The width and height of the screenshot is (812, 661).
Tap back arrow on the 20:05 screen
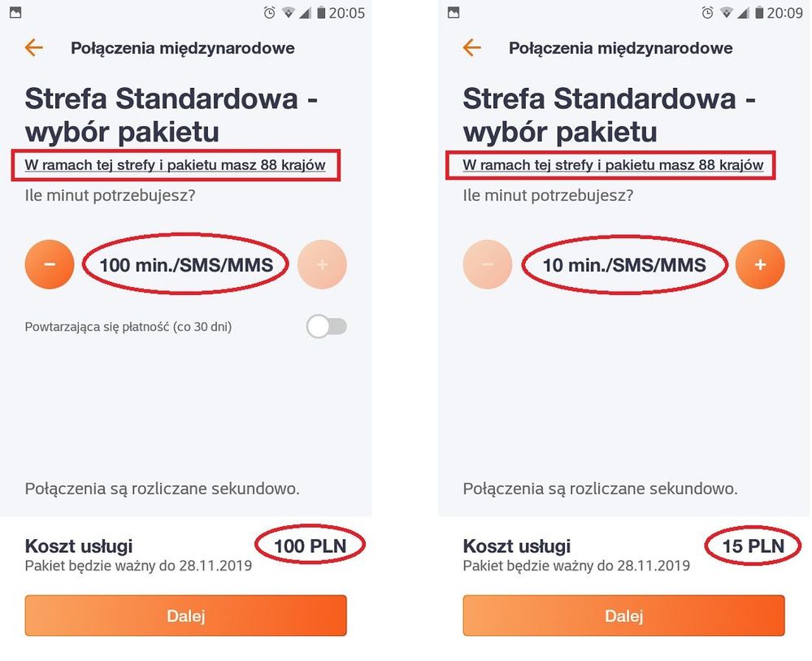coord(33,48)
